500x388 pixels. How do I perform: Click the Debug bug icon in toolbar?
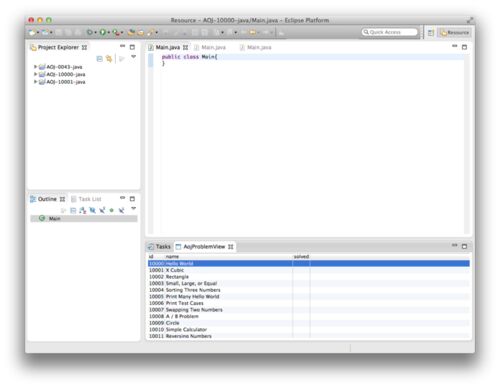89,32
